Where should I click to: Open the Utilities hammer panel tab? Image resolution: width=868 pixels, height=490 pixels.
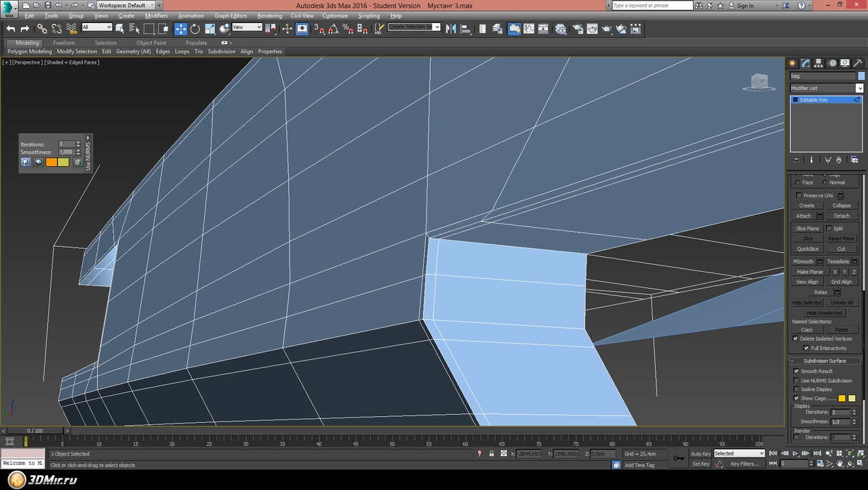[x=858, y=63]
